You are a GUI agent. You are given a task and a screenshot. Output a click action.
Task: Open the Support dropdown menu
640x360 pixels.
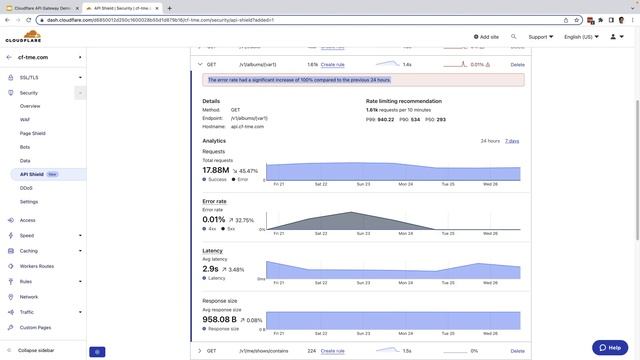pos(540,37)
